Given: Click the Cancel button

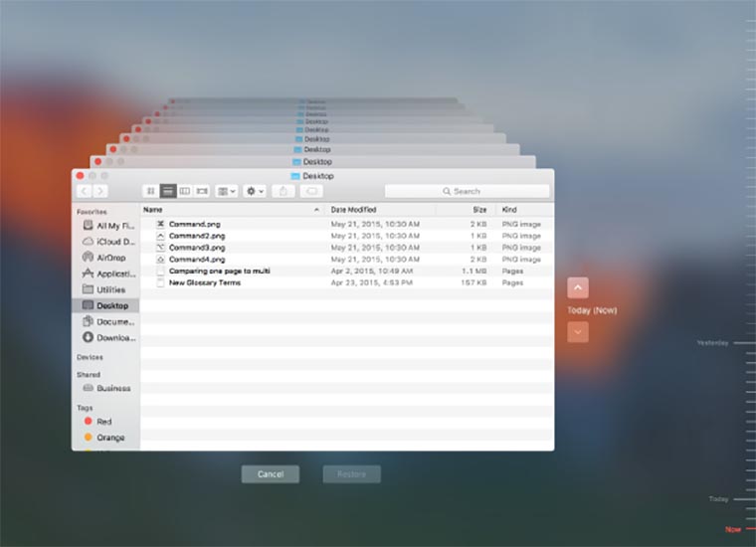Looking at the screenshot, I should (x=270, y=474).
